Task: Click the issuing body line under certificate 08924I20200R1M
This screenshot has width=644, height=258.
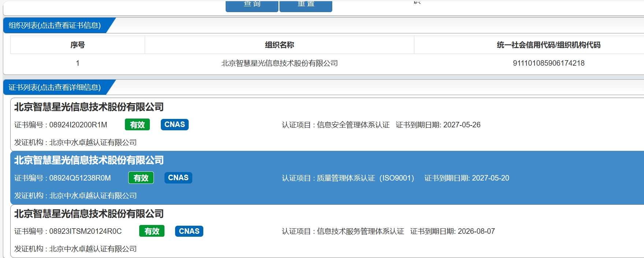Action: click(75, 142)
